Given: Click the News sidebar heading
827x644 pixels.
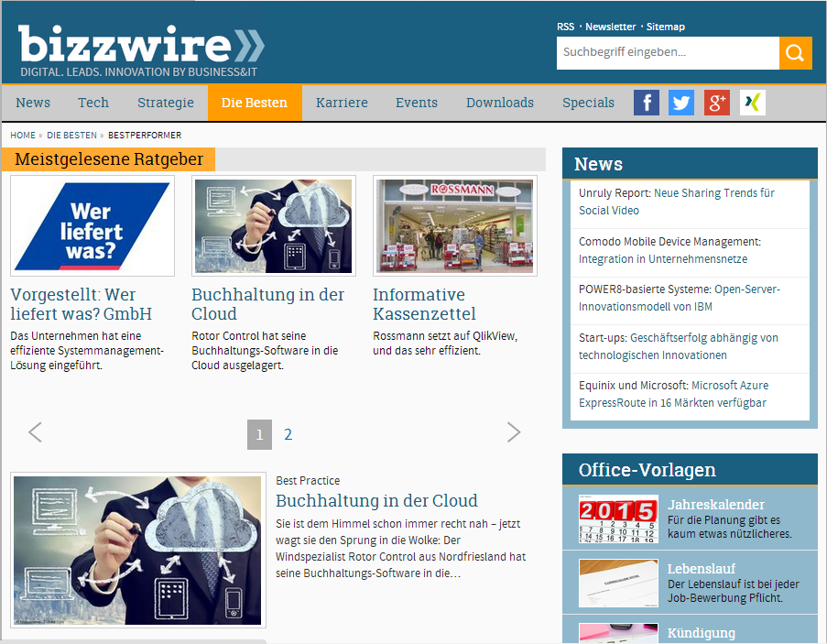Looking at the screenshot, I should click(598, 164).
